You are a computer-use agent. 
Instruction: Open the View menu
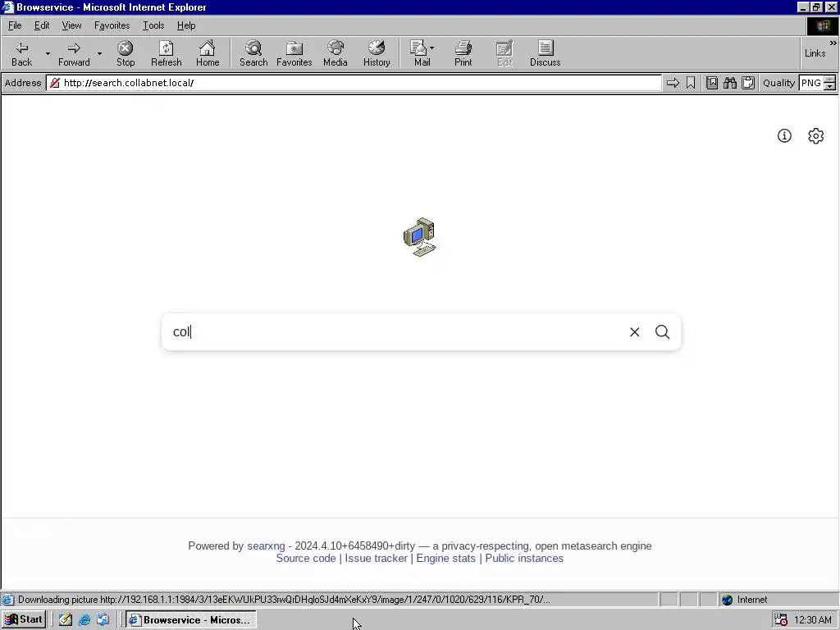tap(71, 25)
